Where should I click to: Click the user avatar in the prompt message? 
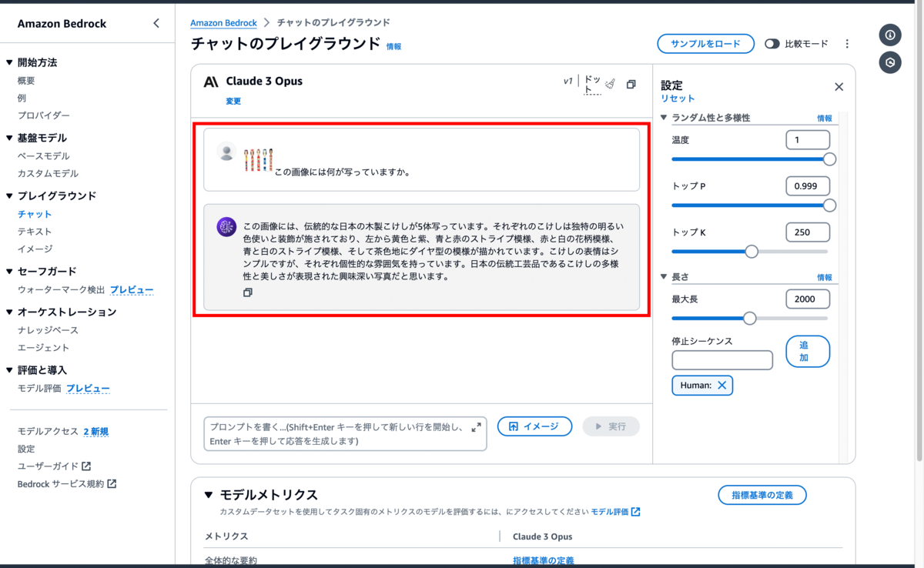tap(226, 152)
